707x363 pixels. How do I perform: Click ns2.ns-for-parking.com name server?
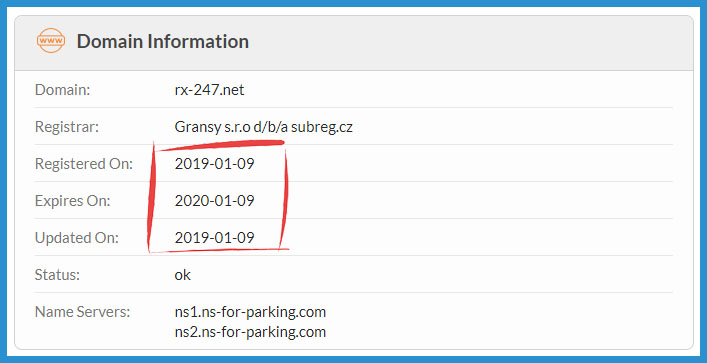point(250,332)
